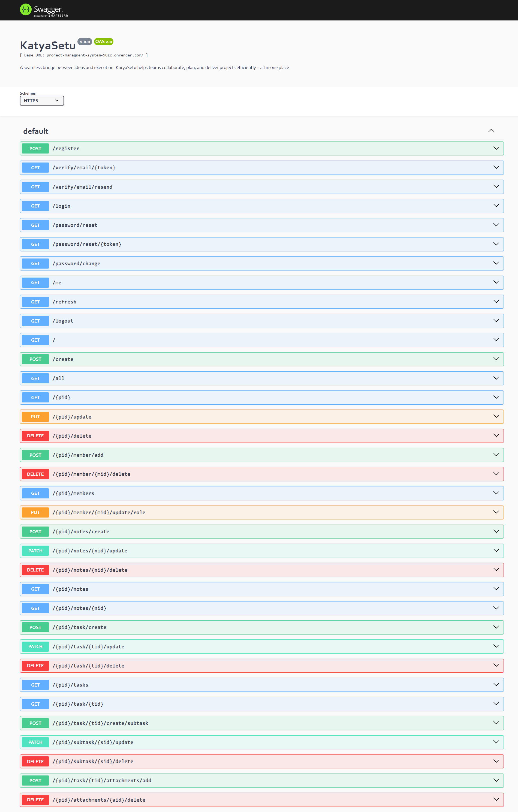Open /{pid}/task/{tid}/create/subtask path
Image resolution: width=518 pixels, height=812 pixels.
click(x=101, y=723)
